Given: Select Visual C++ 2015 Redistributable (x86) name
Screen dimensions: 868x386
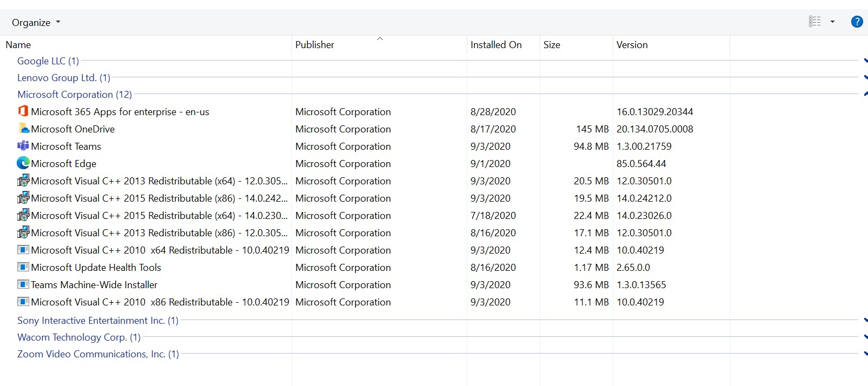Looking at the screenshot, I should (x=160, y=198).
